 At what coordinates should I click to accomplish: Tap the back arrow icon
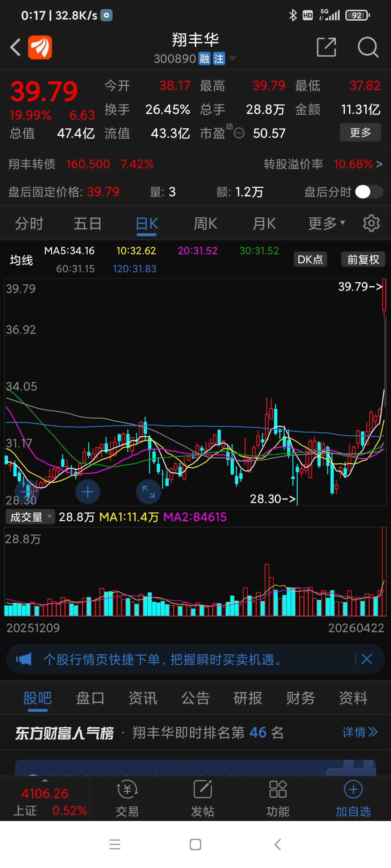(15, 47)
